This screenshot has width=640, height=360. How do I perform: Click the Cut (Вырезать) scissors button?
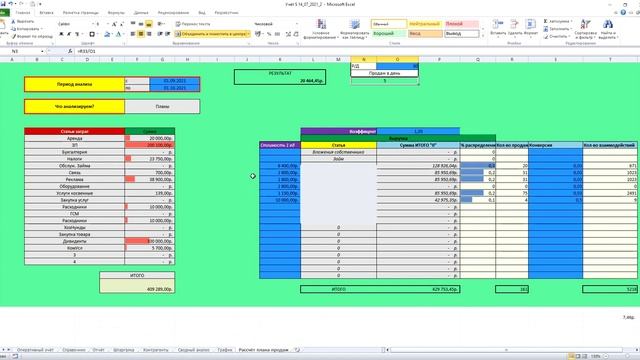[23, 21]
